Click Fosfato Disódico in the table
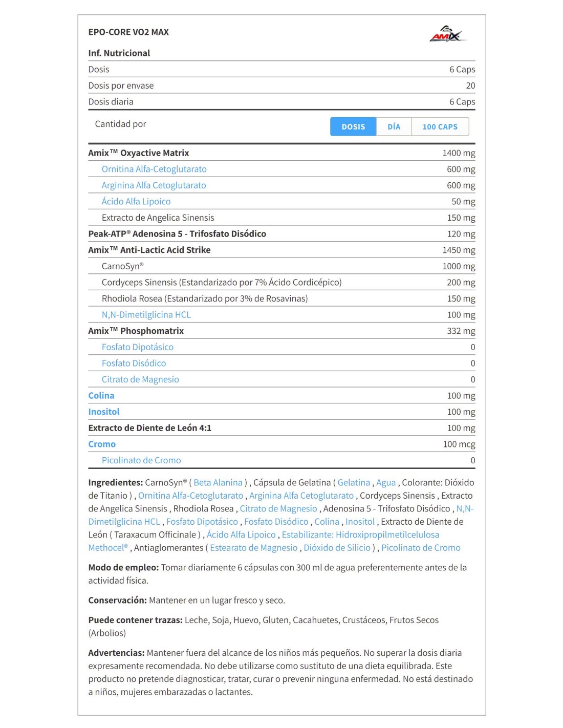The height and width of the screenshot is (728, 563). 134,363
